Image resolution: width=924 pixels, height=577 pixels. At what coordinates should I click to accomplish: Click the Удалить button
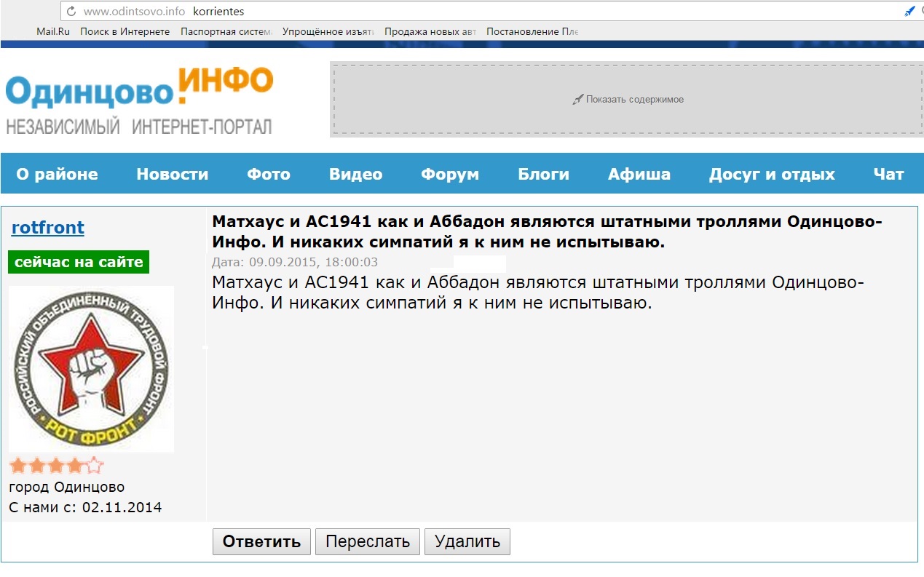pyautogui.click(x=467, y=541)
